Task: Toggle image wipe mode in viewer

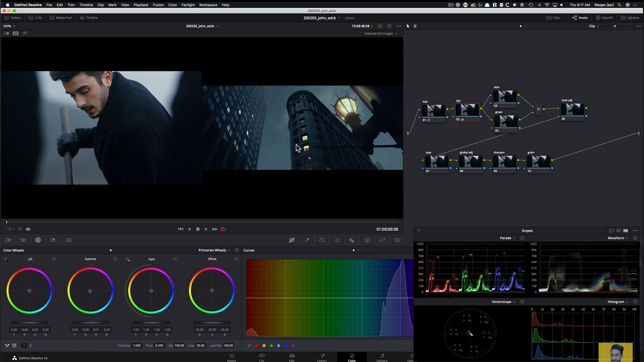Action: click(6, 33)
